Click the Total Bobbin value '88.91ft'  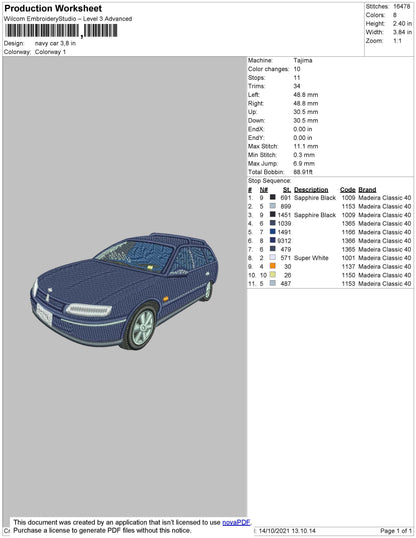[303, 172]
